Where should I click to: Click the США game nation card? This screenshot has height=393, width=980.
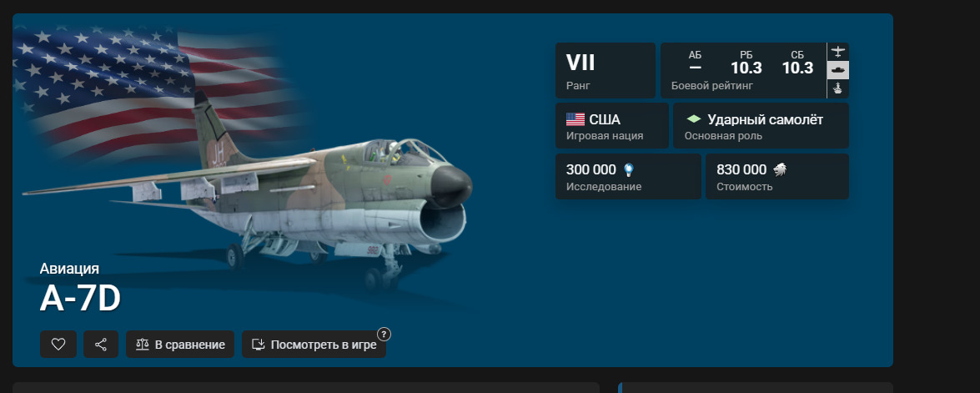click(612, 126)
